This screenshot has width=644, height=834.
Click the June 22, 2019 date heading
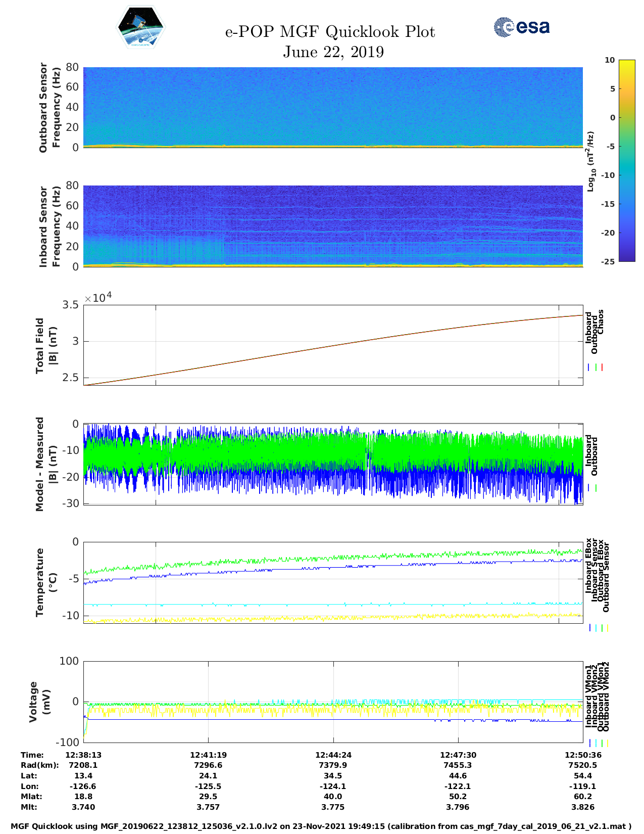[x=333, y=52]
